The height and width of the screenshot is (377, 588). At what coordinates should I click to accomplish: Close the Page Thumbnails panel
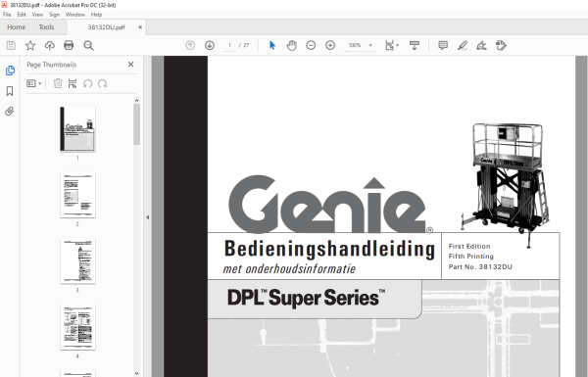click(x=130, y=65)
